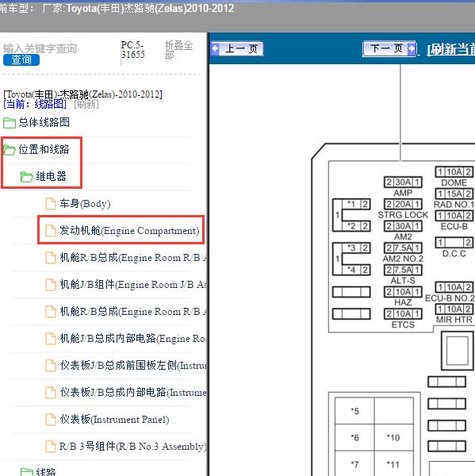475x476 pixels.
Task: Click document icon beside 机舱J/B组件
Action: click(x=51, y=285)
